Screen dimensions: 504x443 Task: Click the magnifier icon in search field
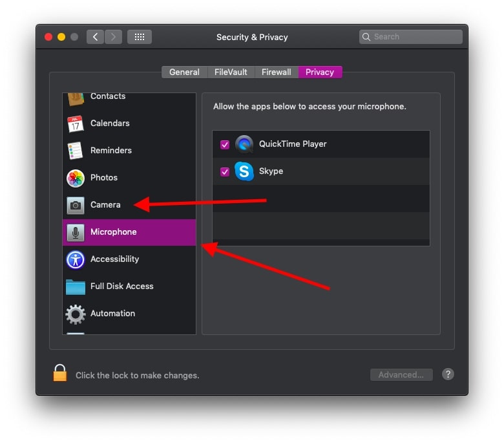(x=366, y=37)
